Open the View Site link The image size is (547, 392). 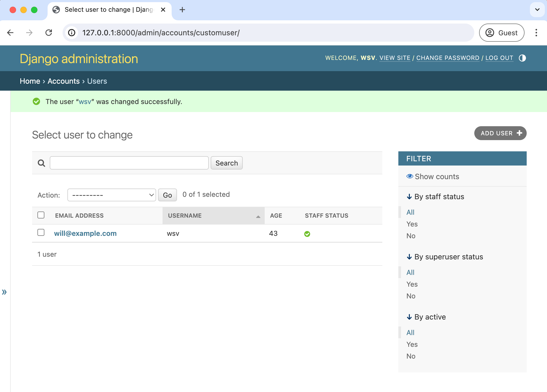395,58
